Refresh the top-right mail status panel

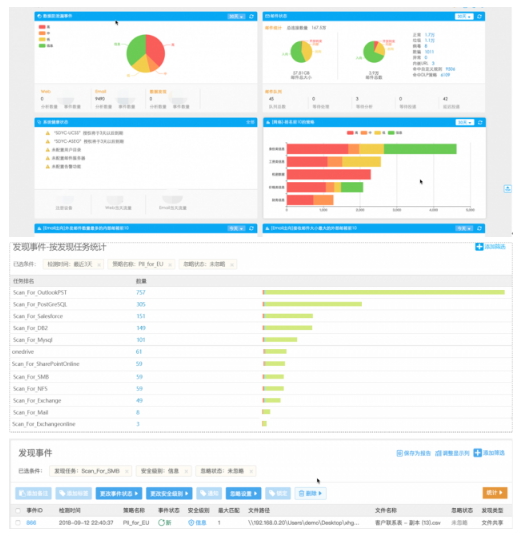[479, 16]
